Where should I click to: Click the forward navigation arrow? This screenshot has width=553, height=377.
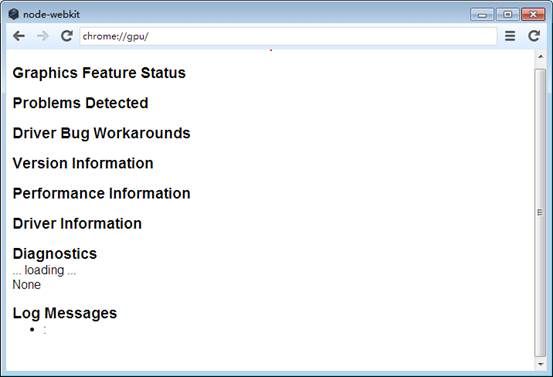tap(43, 36)
